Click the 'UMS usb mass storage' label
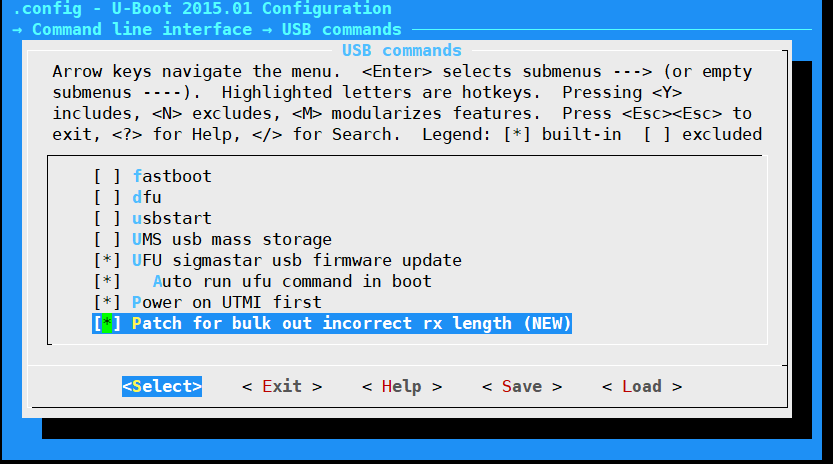Image resolution: width=834 pixels, height=464 pixels. (232, 239)
